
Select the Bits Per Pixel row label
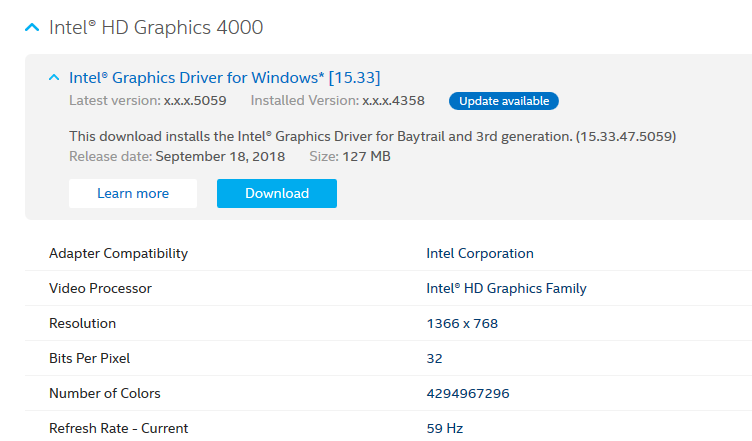(x=89, y=359)
